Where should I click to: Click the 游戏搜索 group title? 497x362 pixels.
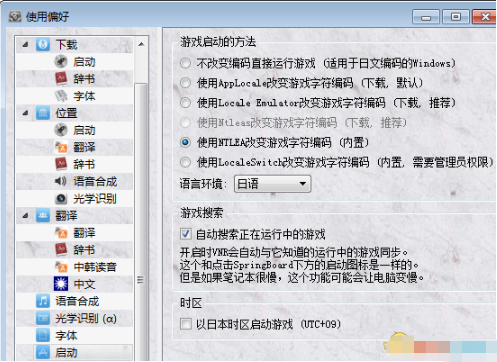coord(202,213)
